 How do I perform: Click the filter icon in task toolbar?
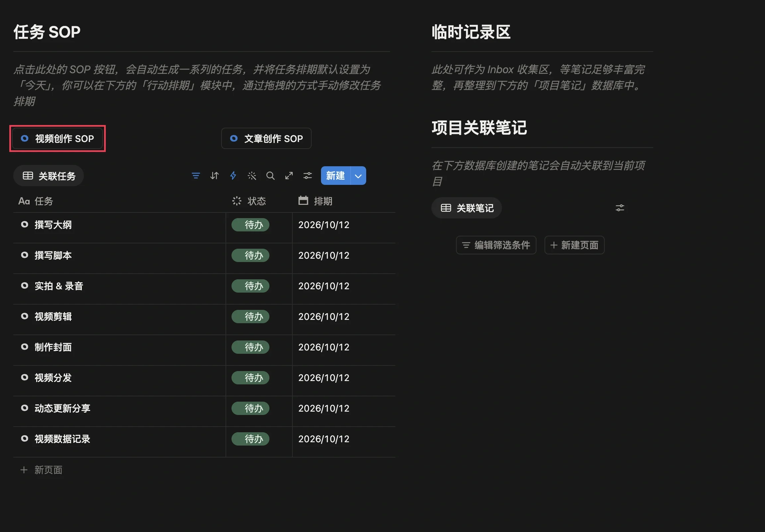point(196,176)
